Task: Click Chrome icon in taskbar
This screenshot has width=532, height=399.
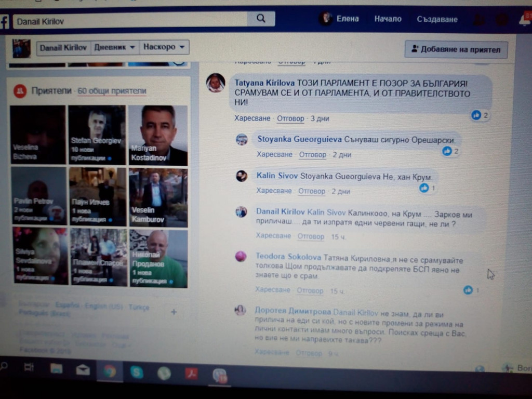Action: [110, 371]
